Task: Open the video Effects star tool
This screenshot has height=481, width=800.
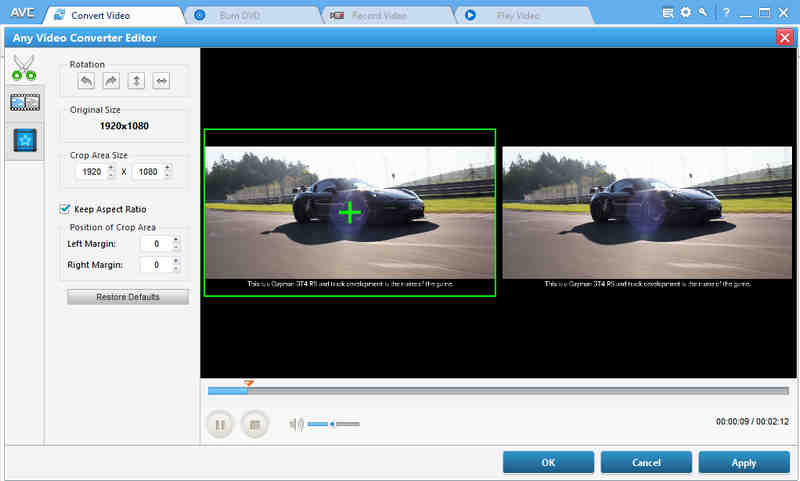Action: pos(25,141)
